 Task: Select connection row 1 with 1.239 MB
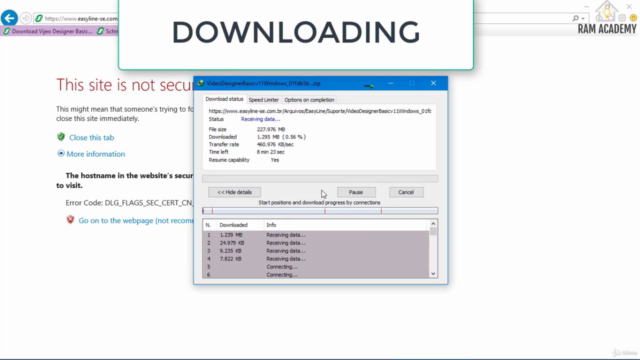click(316, 235)
